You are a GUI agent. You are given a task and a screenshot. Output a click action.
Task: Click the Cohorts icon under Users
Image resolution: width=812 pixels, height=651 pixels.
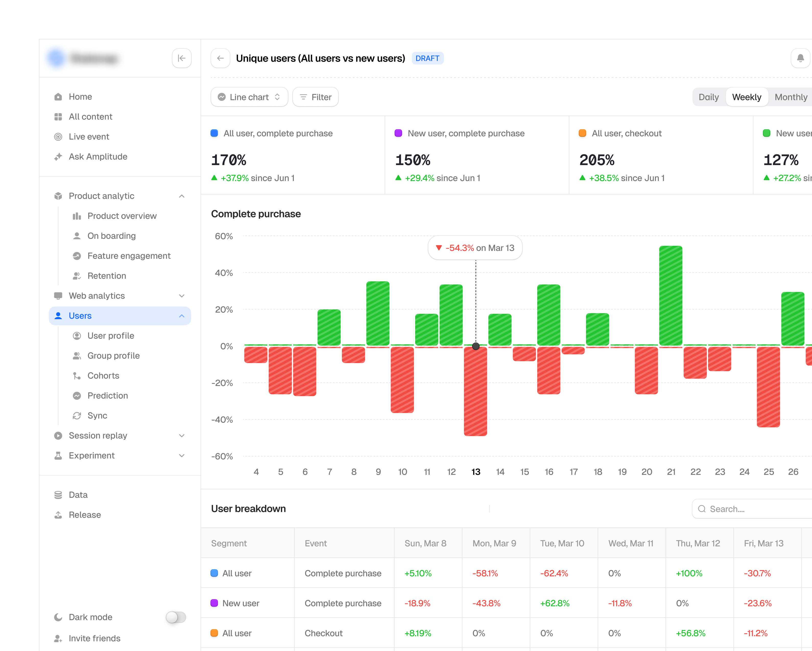tap(77, 376)
